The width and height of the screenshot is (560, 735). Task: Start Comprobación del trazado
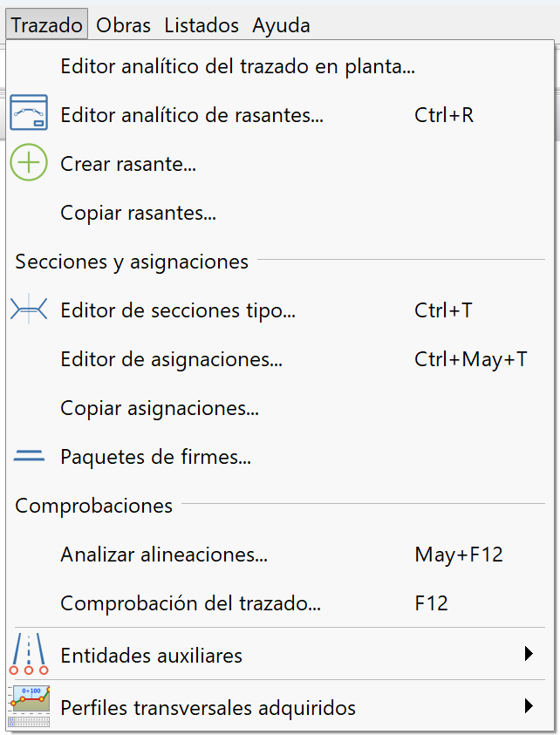174,602
